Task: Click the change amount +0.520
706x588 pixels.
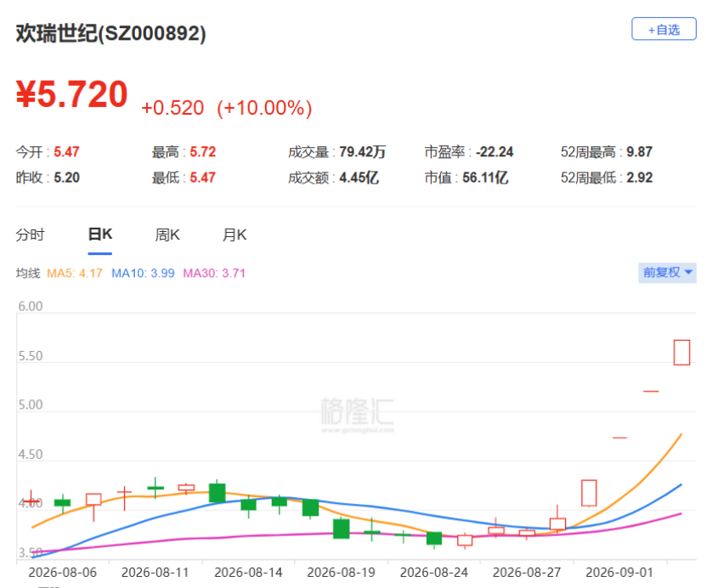Action: click(x=172, y=108)
